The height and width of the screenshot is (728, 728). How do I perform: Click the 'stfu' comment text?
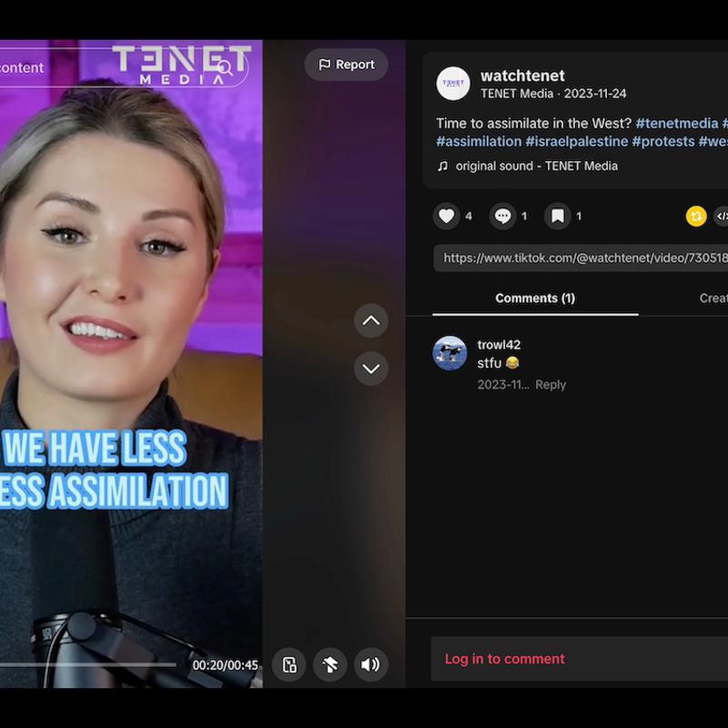490,363
